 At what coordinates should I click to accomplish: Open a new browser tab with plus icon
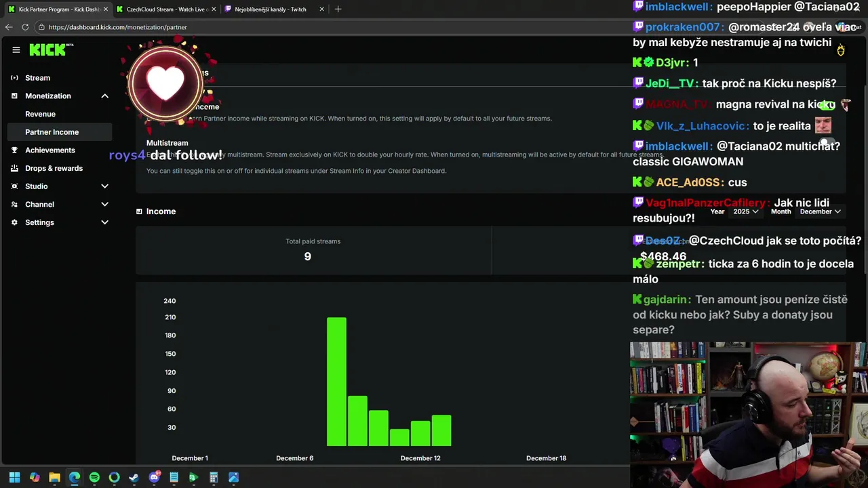(338, 9)
